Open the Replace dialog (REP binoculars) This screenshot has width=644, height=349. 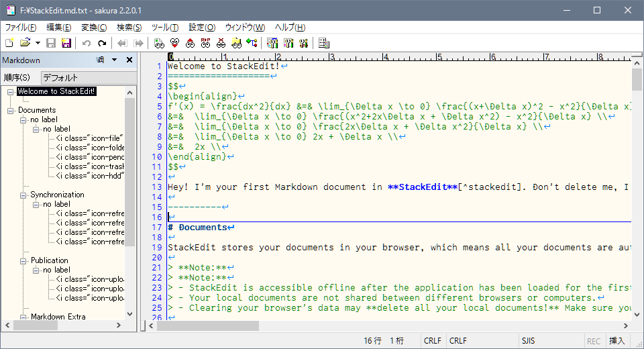pyautogui.click(x=205, y=43)
